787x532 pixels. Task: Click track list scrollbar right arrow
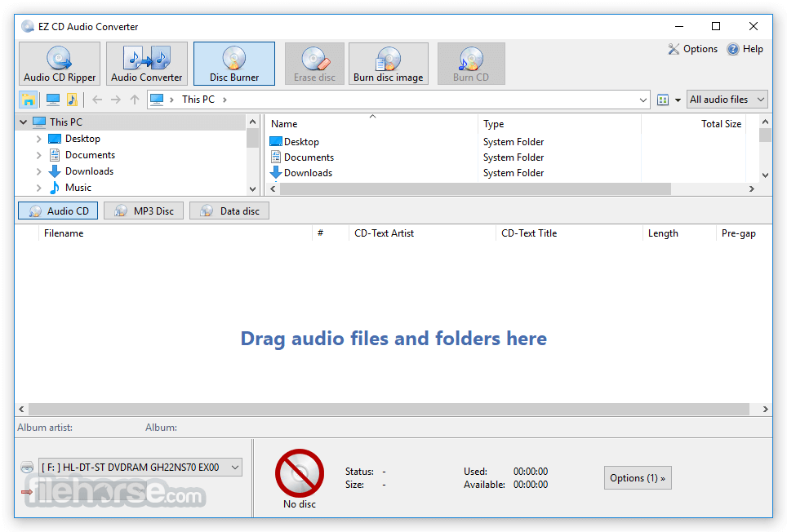766,409
